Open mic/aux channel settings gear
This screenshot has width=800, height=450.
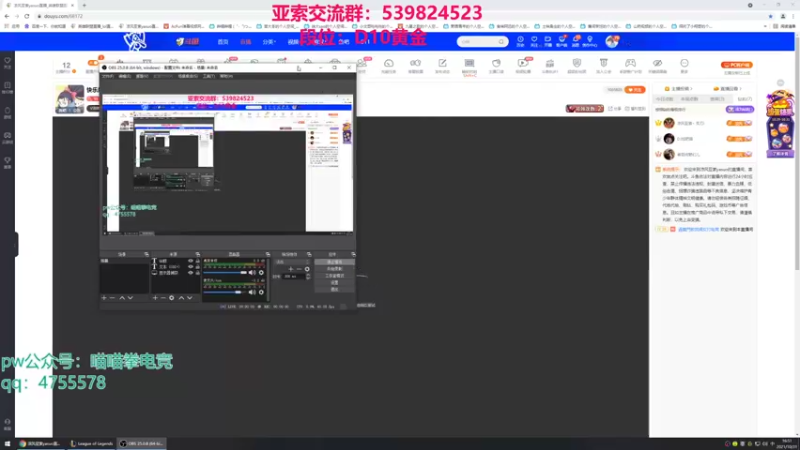point(261,292)
